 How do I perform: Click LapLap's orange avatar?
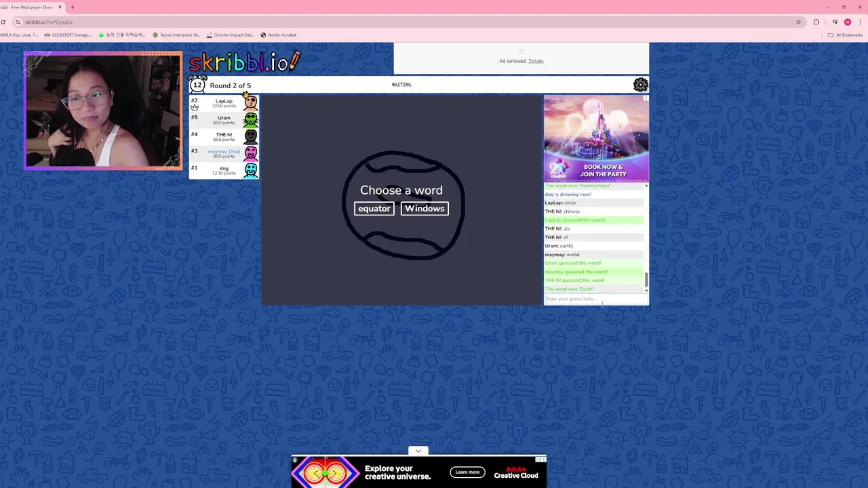[251, 102]
